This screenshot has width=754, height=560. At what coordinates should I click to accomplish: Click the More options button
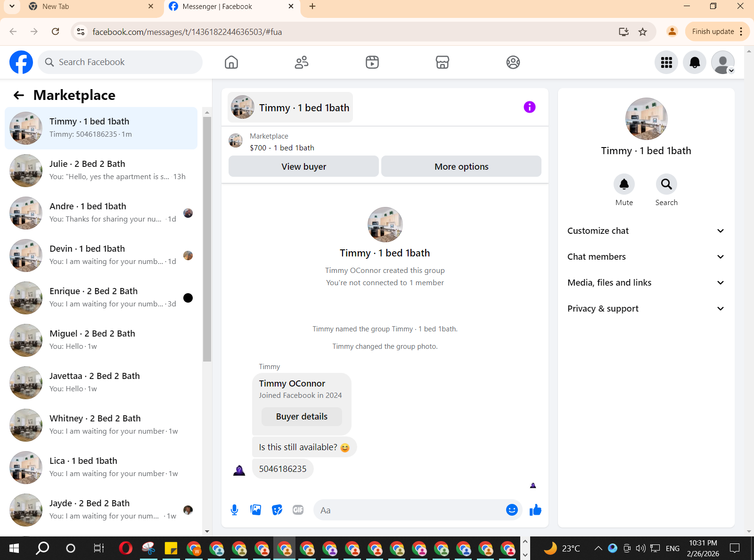(x=461, y=166)
